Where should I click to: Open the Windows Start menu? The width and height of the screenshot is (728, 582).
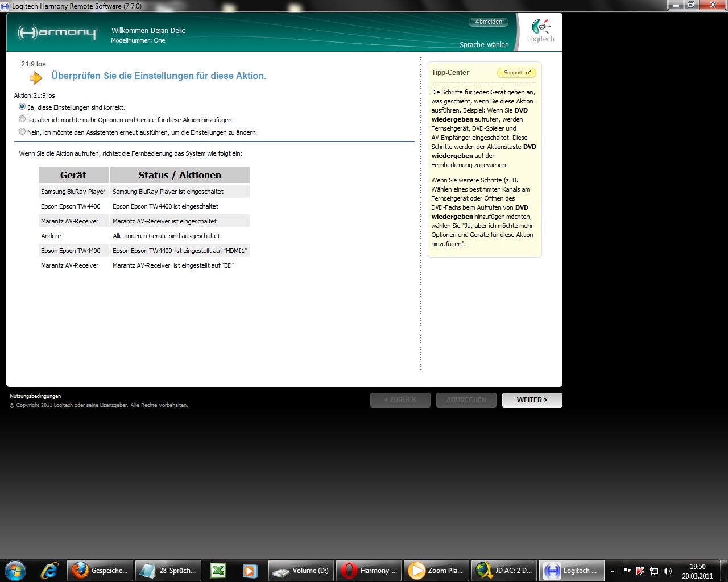click(x=15, y=571)
